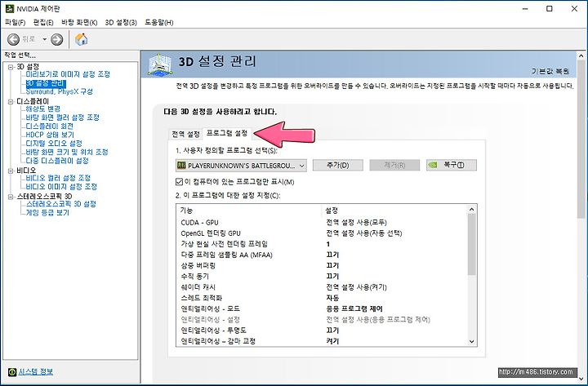Open 비디오 이미지 설정 조정 tree item
The height and width of the screenshot is (386, 588).
(x=61, y=186)
